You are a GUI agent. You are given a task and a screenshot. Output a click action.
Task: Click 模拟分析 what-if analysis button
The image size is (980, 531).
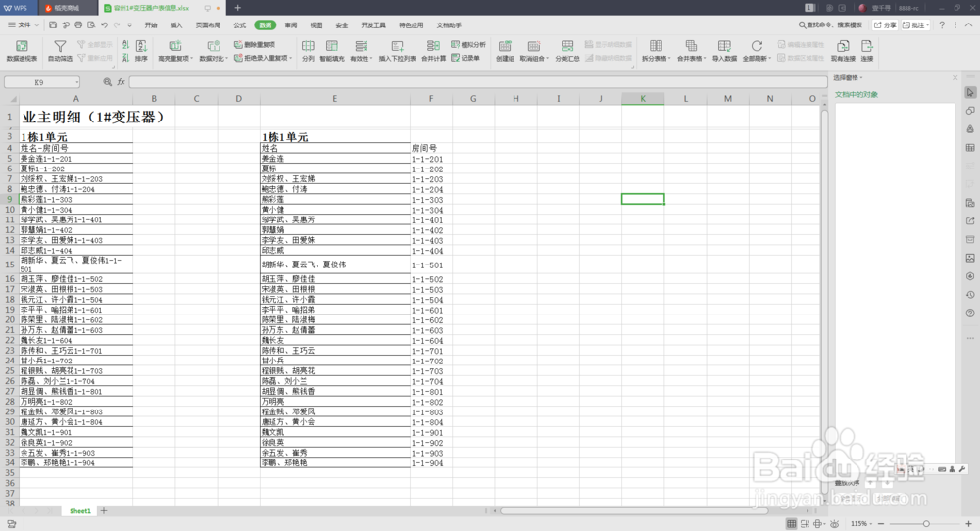point(468,45)
